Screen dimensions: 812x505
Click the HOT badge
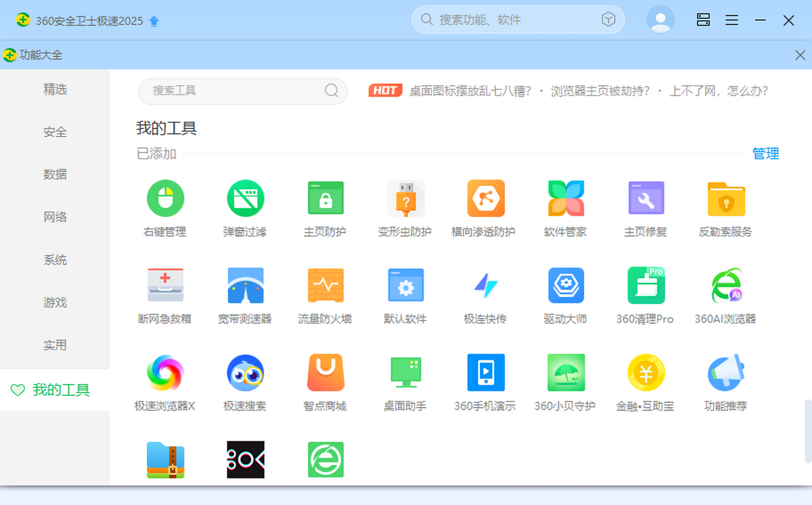click(386, 91)
